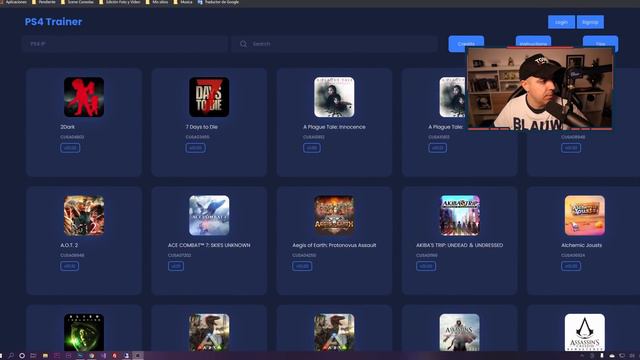This screenshot has width=640, height=360.
Task: Select the Assassin's Creed cover with hooded figure
Action: point(460,332)
